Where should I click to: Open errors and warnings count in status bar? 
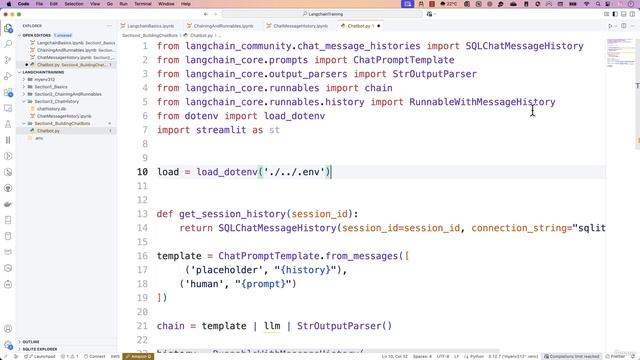(69, 356)
